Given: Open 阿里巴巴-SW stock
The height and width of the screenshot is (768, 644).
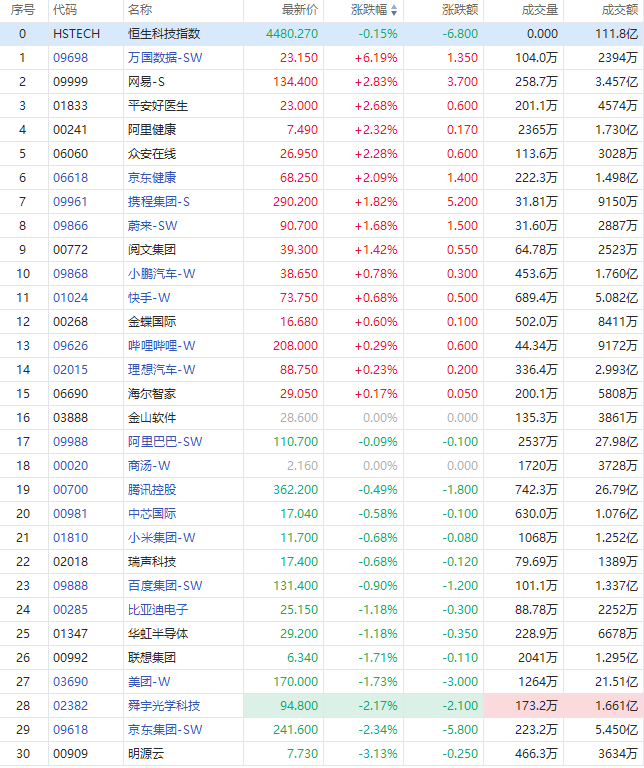Looking at the screenshot, I should (x=165, y=442).
